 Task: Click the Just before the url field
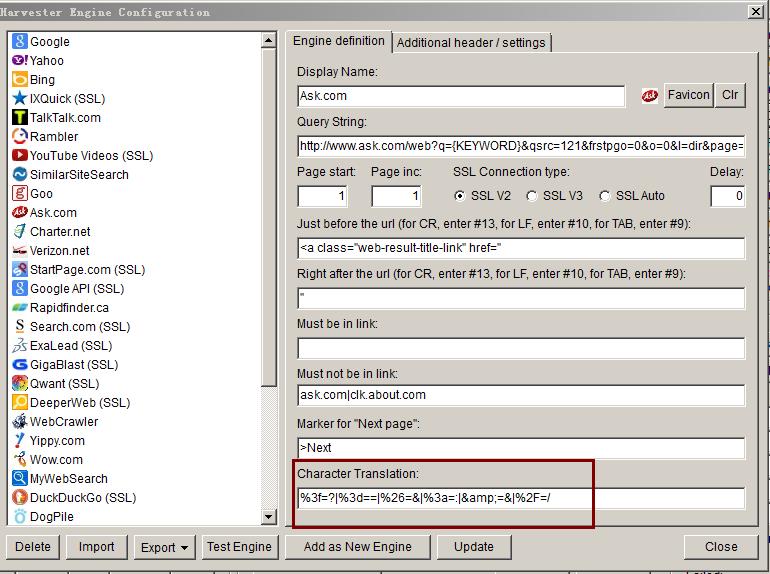coord(521,248)
